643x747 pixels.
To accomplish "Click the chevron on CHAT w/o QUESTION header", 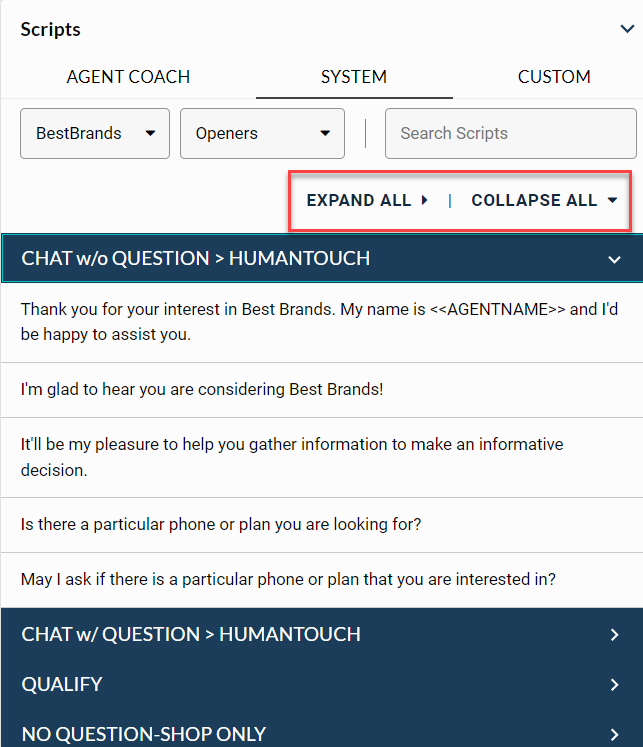I will tap(614, 260).
